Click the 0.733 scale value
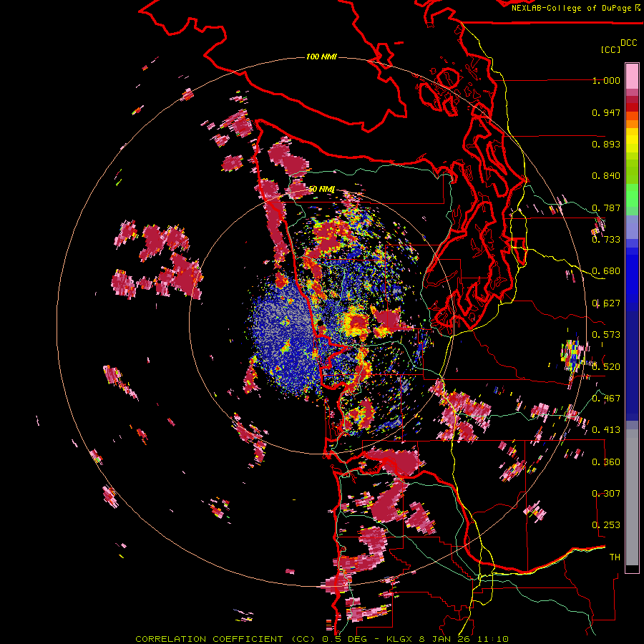644x644 pixels. pos(606,240)
